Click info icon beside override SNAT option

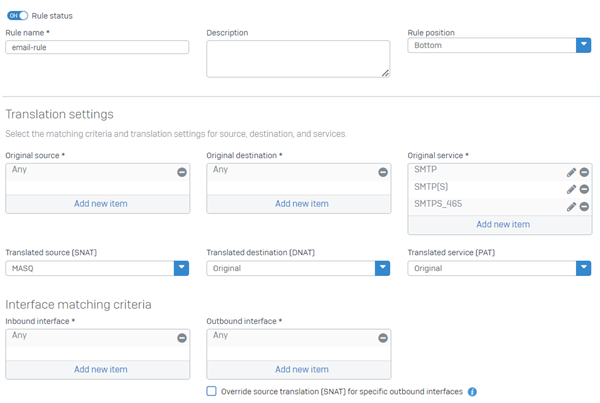(472, 392)
